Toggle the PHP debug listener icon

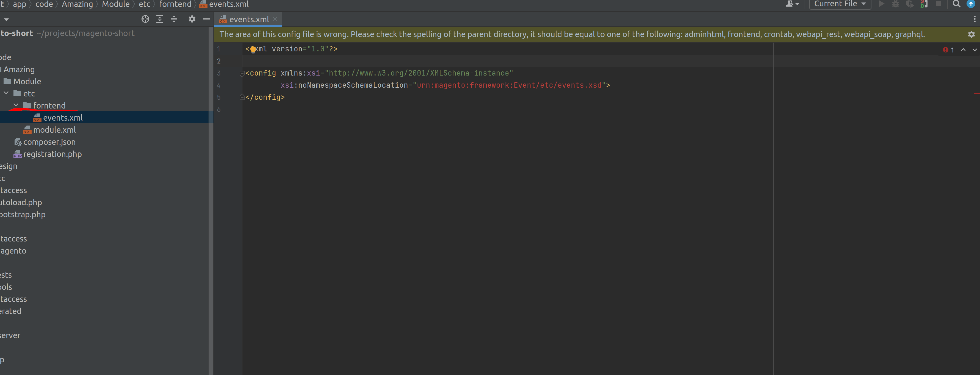pos(924,4)
